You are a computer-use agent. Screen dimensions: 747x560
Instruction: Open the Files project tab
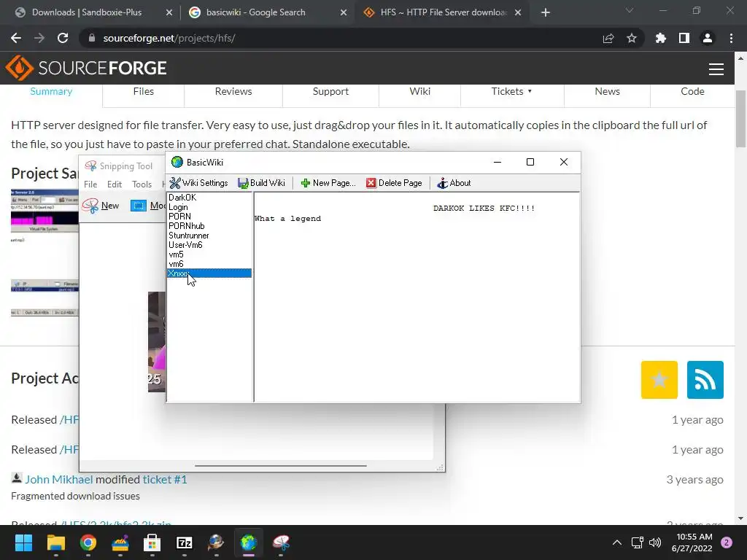coord(144,91)
